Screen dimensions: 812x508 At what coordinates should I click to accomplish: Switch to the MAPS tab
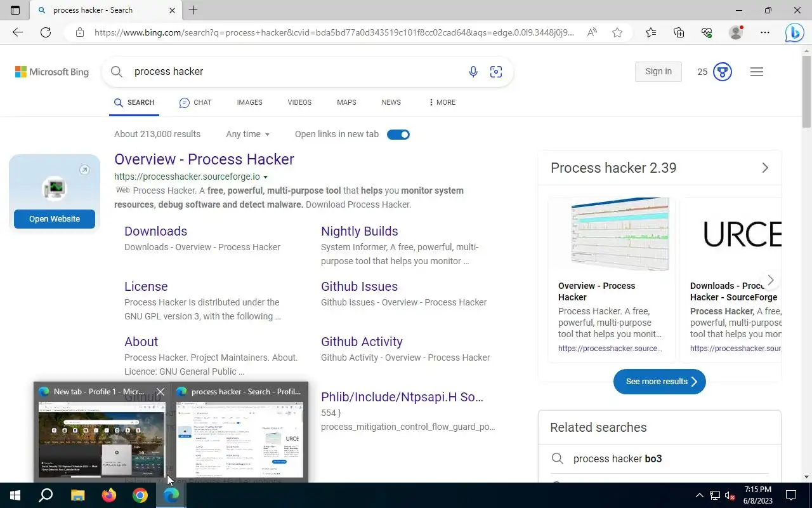pyautogui.click(x=346, y=102)
